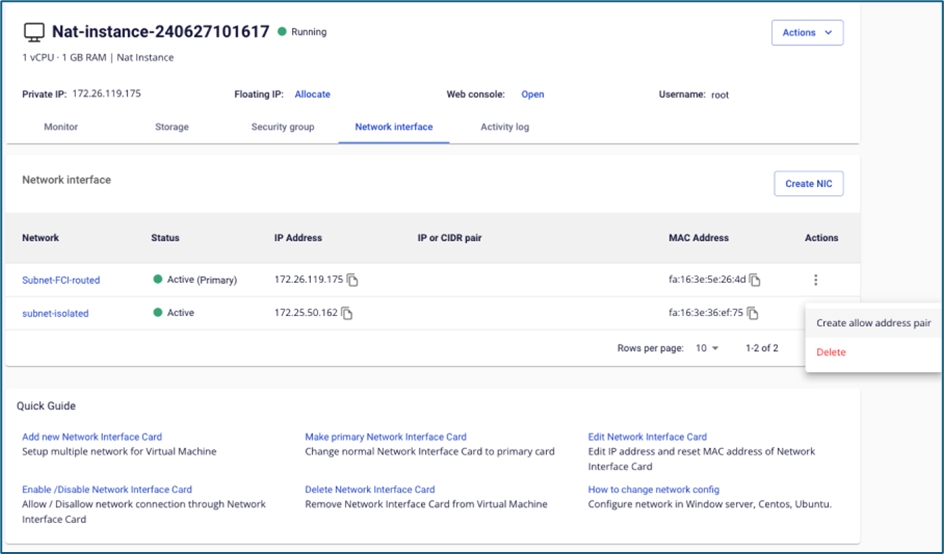Copy MAC address fa:16:3e:5e:26:4d
This screenshot has width=944, height=554.
point(755,280)
